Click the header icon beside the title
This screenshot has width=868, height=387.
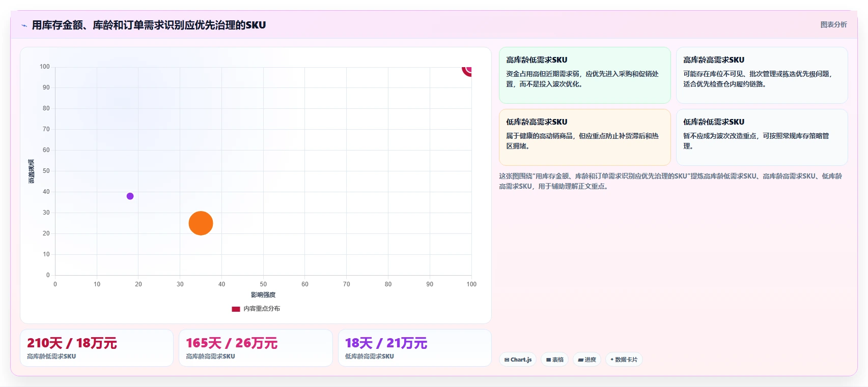24,25
